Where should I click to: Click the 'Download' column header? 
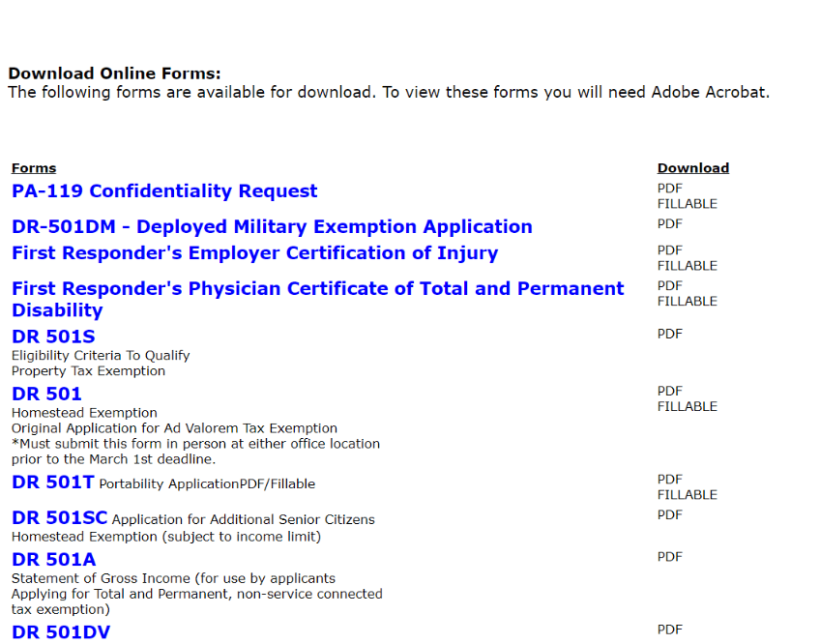(x=693, y=168)
